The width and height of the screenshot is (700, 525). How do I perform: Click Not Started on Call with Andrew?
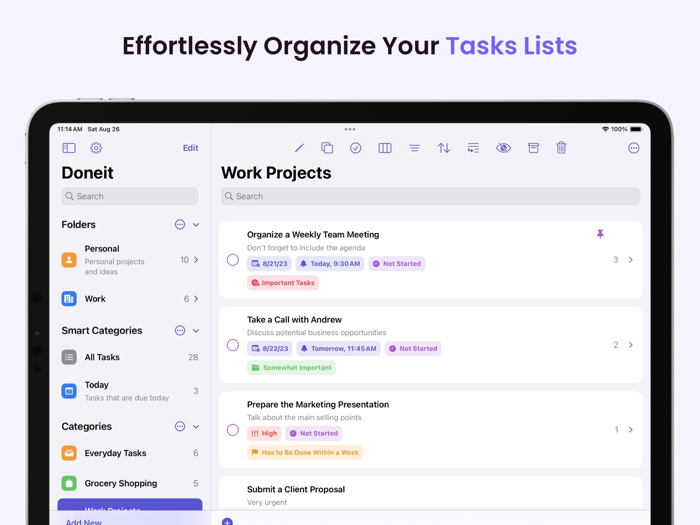tap(413, 348)
